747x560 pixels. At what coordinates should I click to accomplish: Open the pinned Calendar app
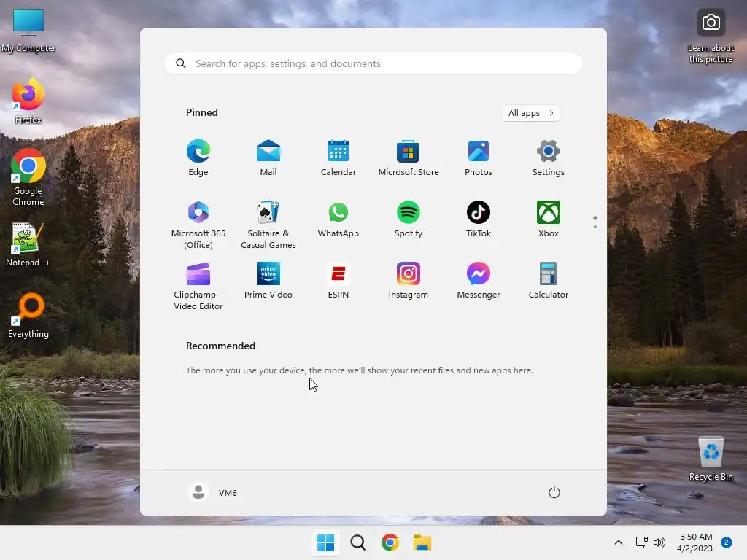tap(338, 157)
